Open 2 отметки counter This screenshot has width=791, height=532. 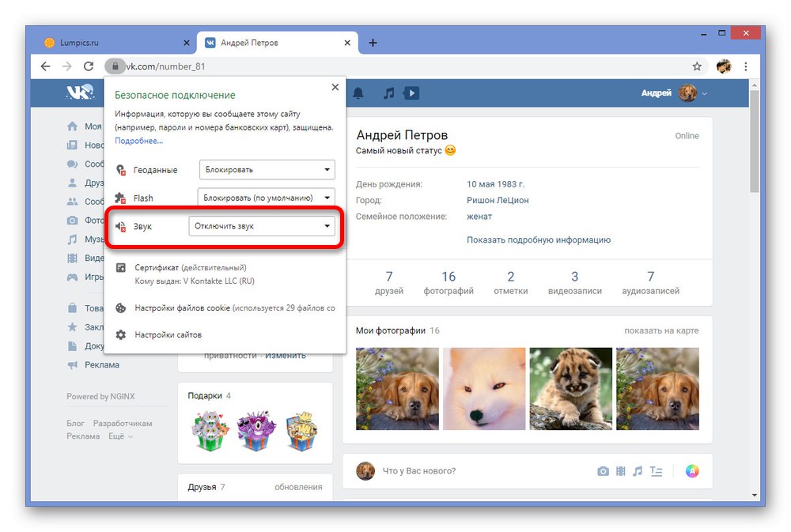[510, 282]
